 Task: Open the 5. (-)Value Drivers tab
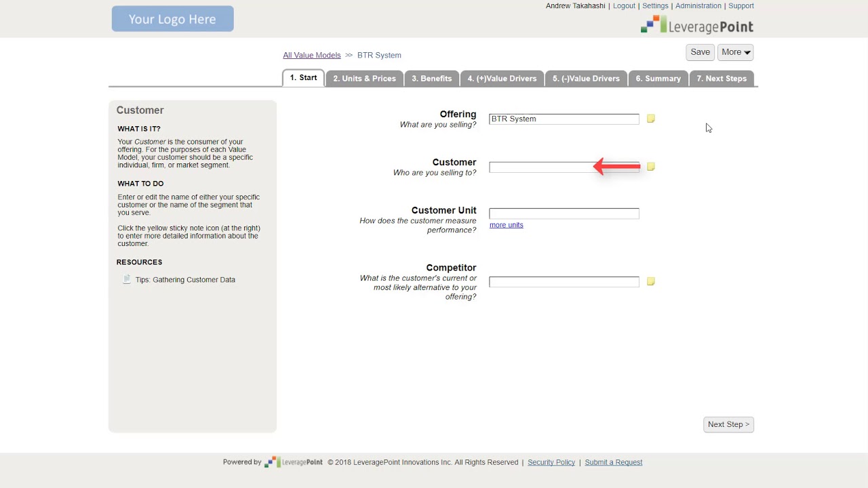pos(586,79)
